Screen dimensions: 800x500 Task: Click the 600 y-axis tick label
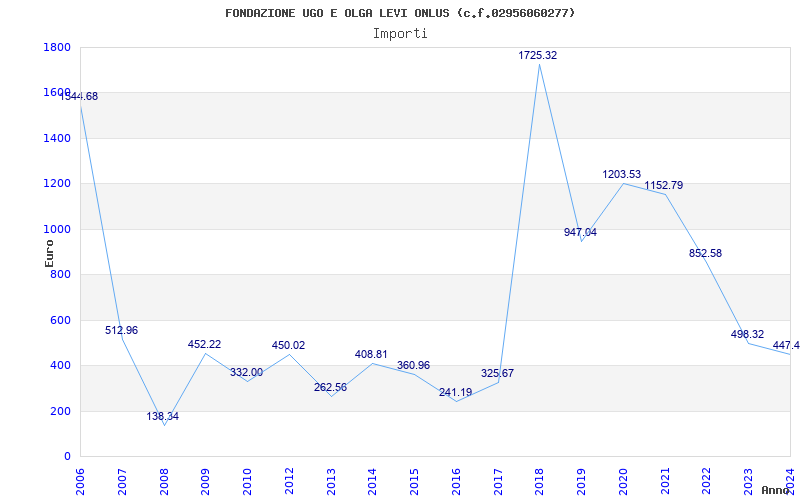(x=60, y=320)
